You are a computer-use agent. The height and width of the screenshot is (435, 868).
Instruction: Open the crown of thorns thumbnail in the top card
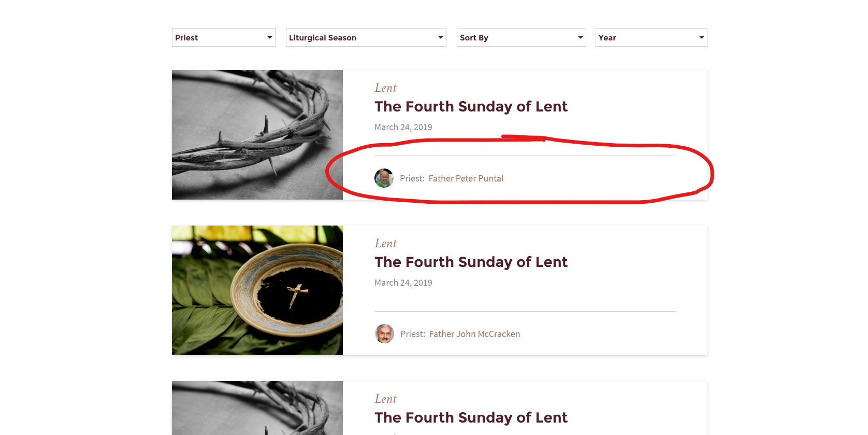coord(257,135)
